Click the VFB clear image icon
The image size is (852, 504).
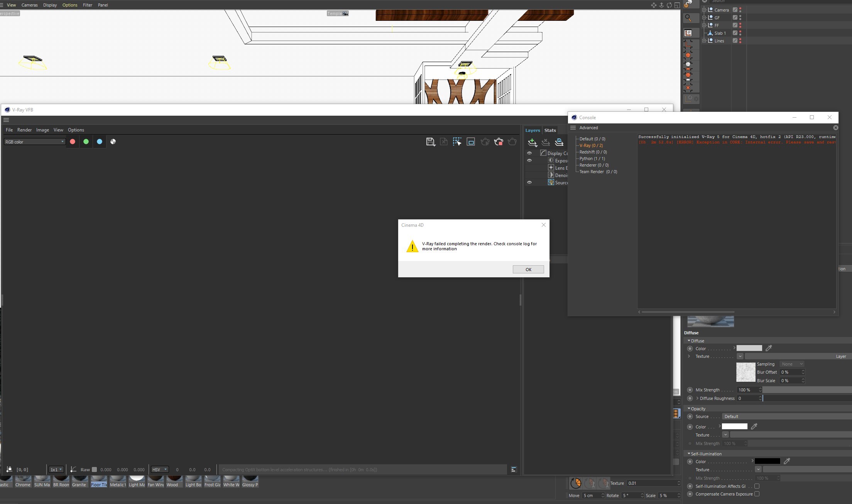pyautogui.click(x=444, y=142)
